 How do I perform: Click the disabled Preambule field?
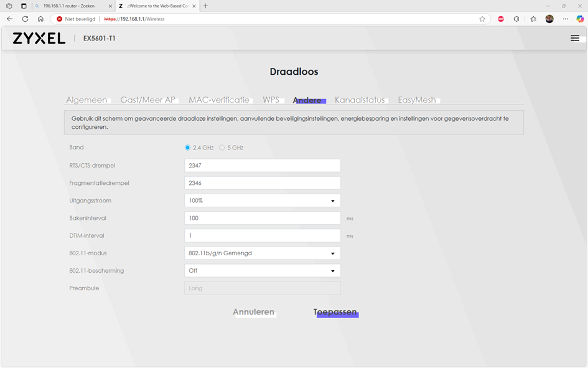point(263,288)
